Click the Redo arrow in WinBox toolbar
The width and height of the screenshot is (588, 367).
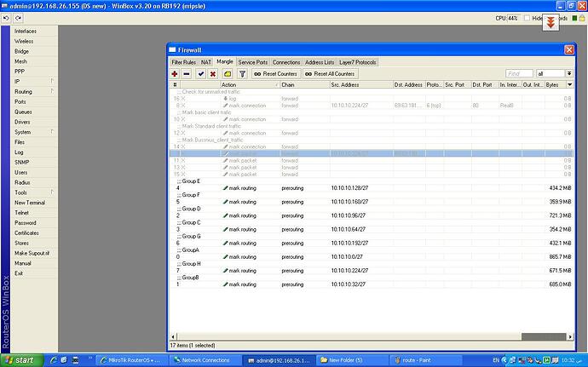[x=18, y=18]
